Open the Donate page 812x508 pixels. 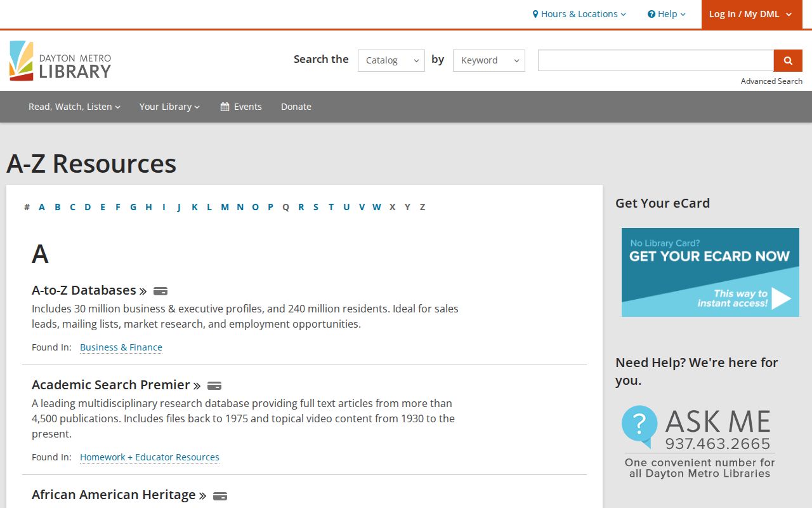point(296,107)
